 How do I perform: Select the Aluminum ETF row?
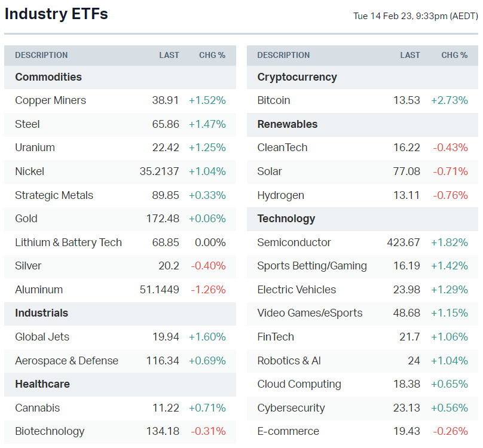point(39,290)
